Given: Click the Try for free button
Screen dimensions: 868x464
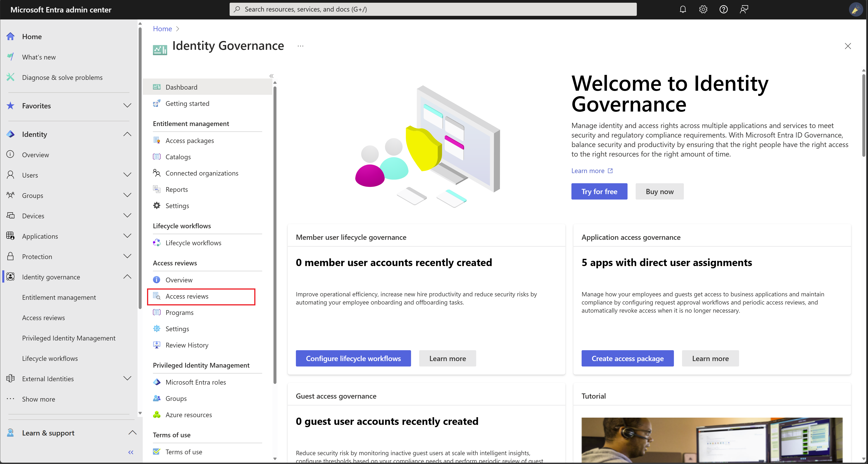Looking at the screenshot, I should (599, 191).
